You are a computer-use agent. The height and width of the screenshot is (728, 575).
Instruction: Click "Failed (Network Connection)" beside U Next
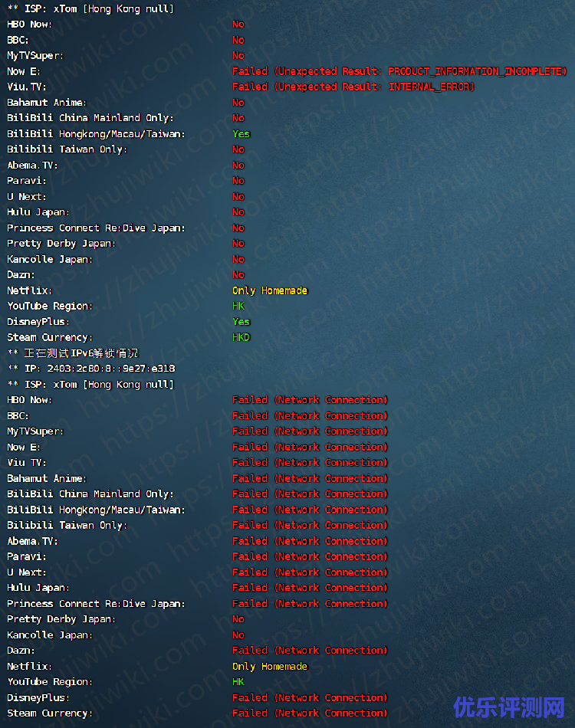pos(310,572)
